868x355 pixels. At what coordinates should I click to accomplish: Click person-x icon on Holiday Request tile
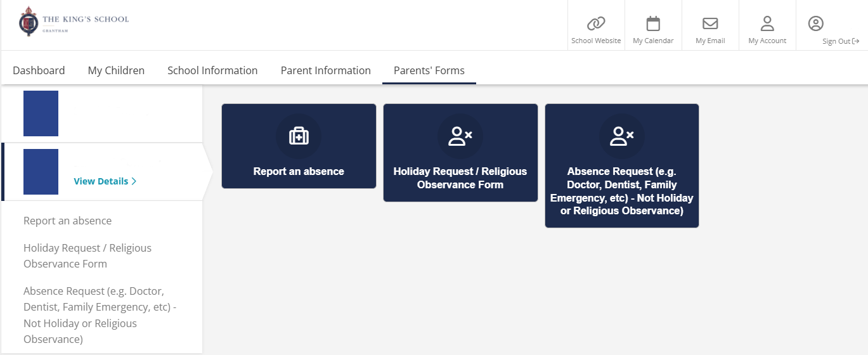click(x=460, y=136)
